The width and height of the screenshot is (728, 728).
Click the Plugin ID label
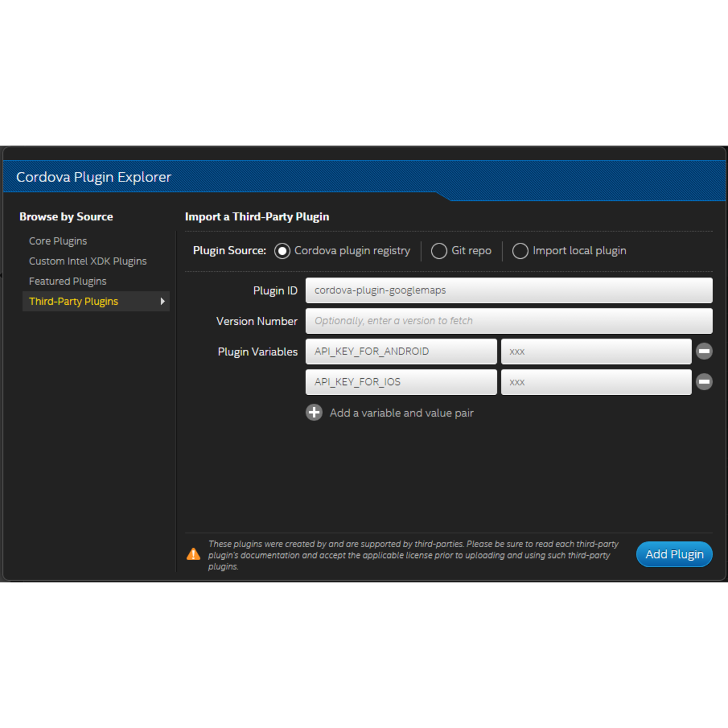275,291
